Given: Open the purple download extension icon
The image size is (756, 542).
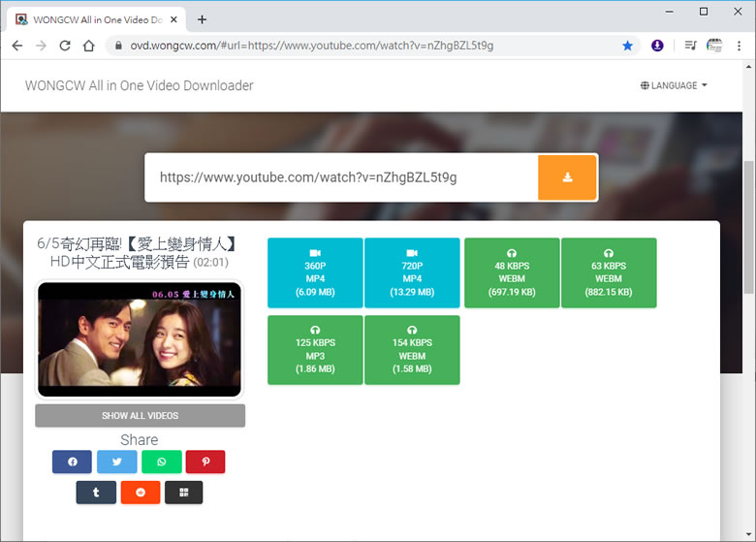Looking at the screenshot, I should [x=657, y=46].
